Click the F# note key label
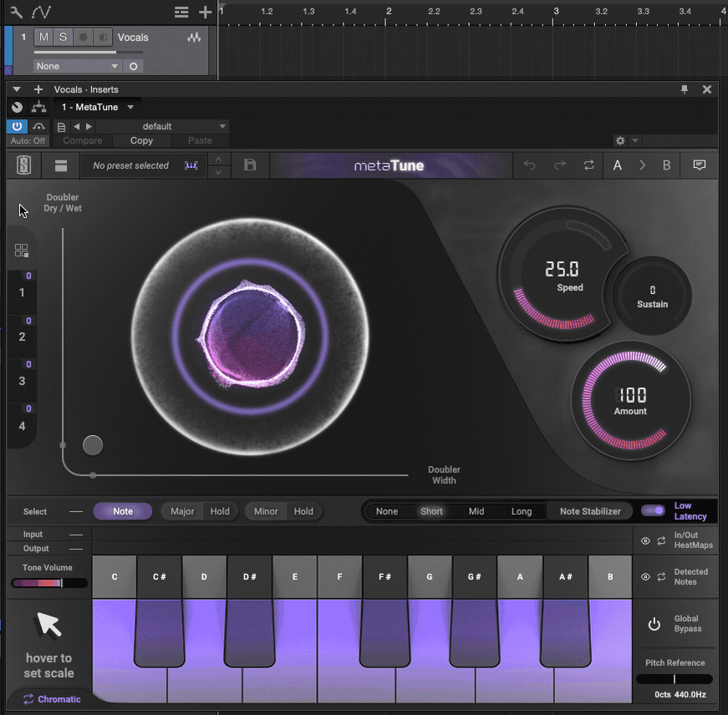 (x=384, y=576)
